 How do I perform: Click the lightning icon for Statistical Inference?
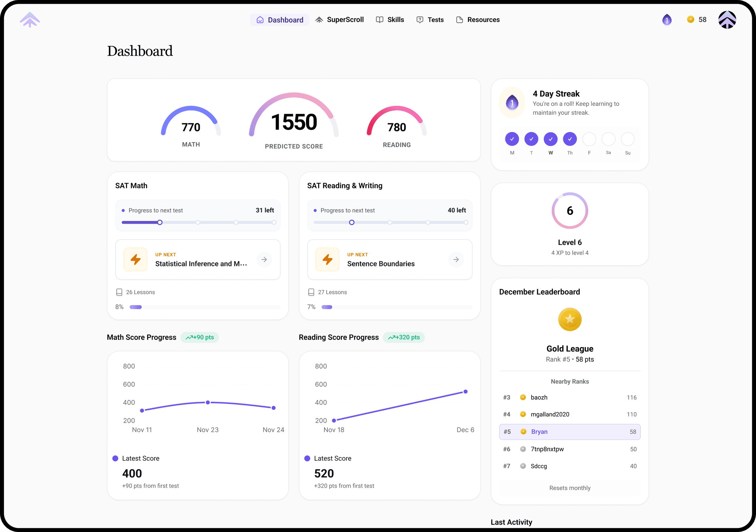[135, 259]
